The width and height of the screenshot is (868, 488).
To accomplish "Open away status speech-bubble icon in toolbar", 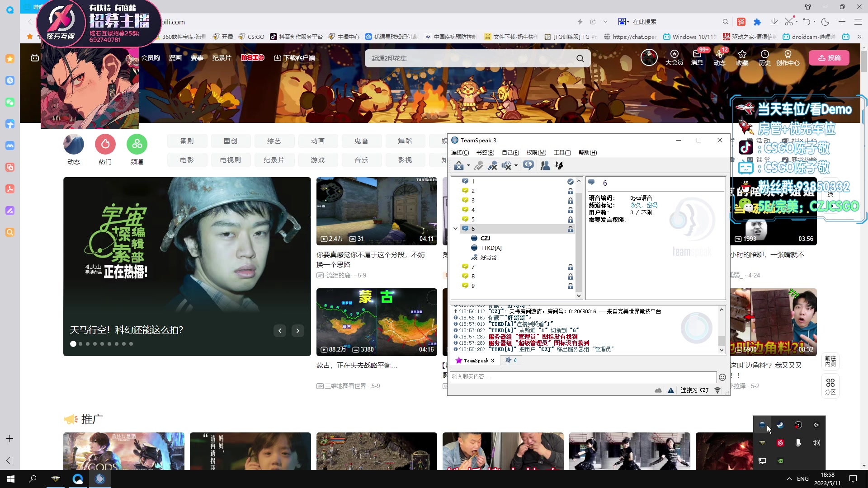I will point(528,165).
